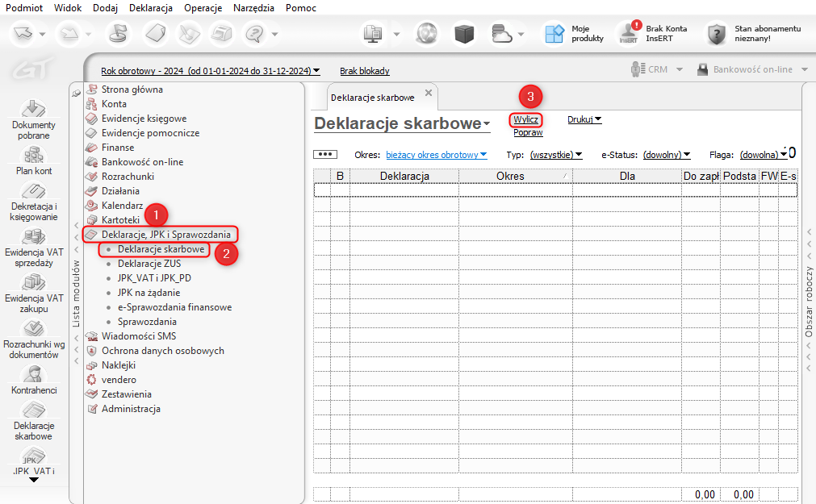Click the Popraw link
Image resolution: width=816 pixels, height=504 pixels.
tap(528, 132)
